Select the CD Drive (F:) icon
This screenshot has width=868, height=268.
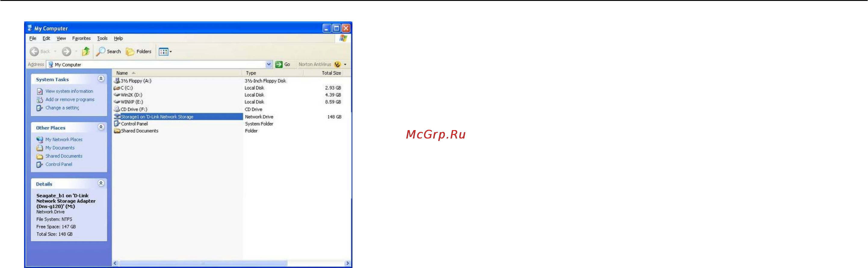pos(117,109)
